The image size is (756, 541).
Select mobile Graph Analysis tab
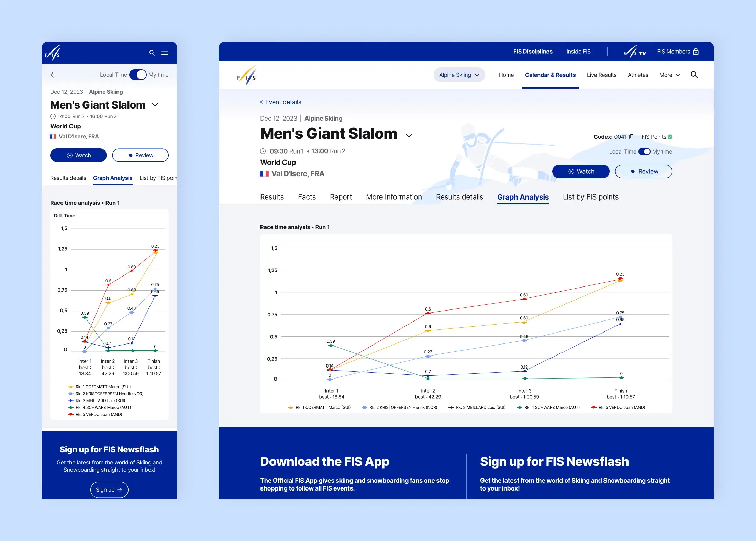(113, 178)
